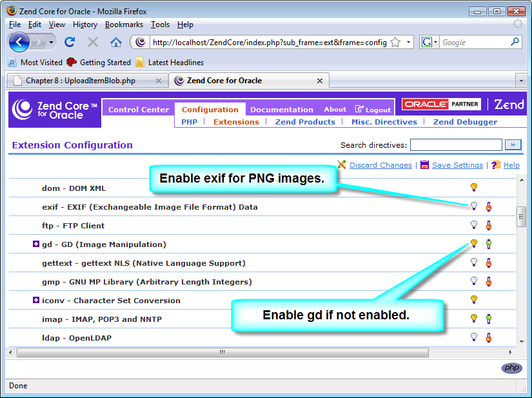
Task: Reload the current page
Action: coord(70,42)
